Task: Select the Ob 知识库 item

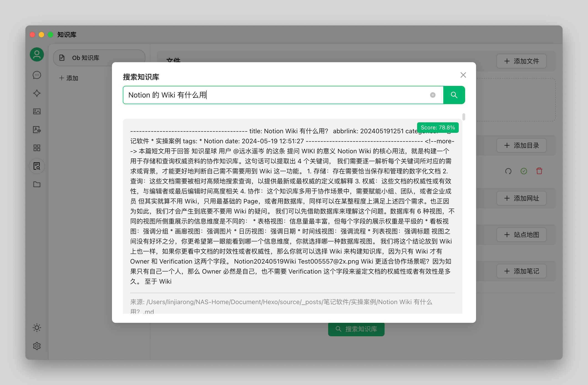Action: pyautogui.click(x=99, y=58)
